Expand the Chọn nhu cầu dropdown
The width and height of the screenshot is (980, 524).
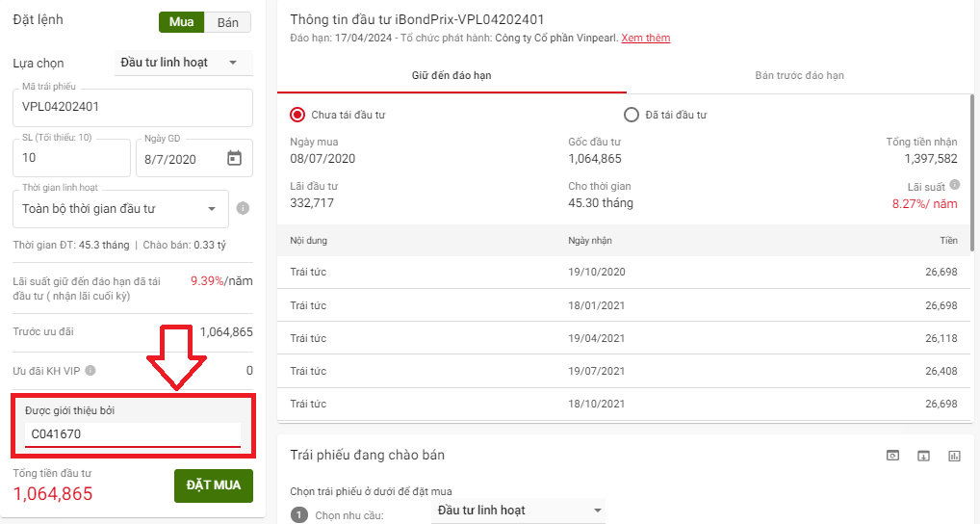click(x=518, y=511)
